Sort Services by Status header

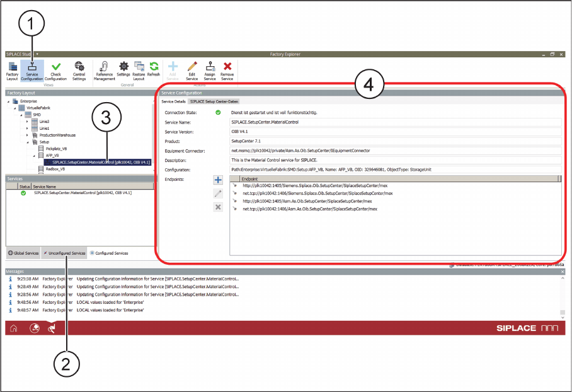click(25, 187)
